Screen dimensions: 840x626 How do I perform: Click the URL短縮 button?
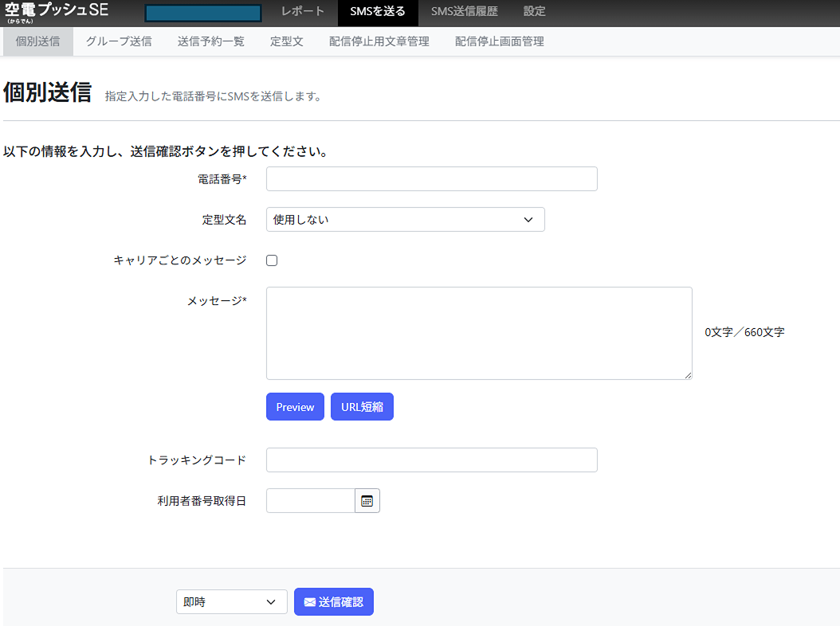pyautogui.click(x=362, y=407)
